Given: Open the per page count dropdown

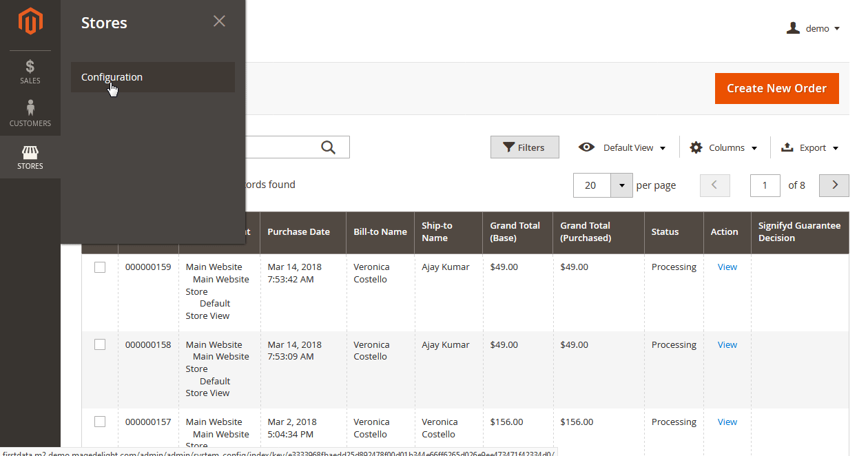Looking at the screenshot, I should pos(622,185).
